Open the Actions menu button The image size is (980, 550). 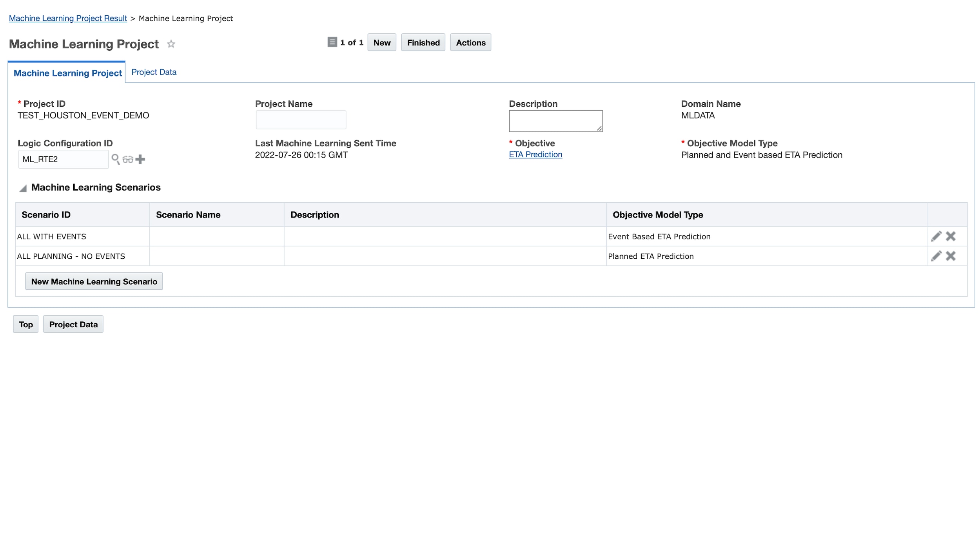click(x=470, y=42)
